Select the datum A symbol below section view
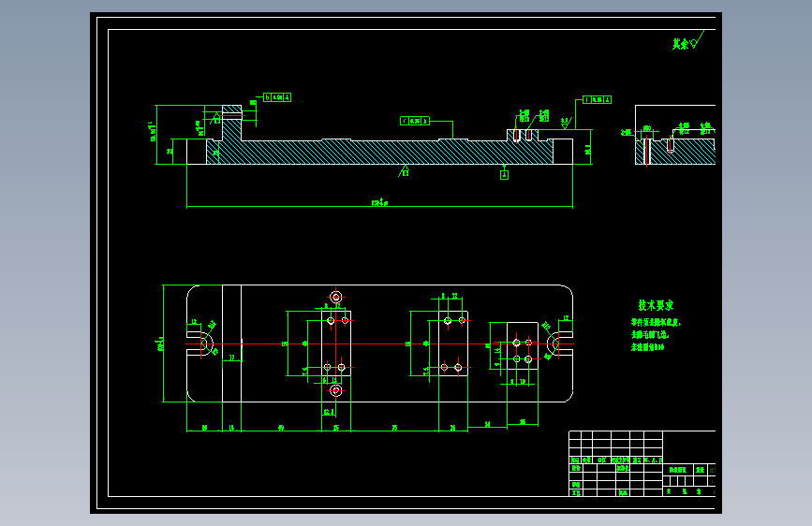Viewport: 812px width, 526px height. tap(504, 174)
